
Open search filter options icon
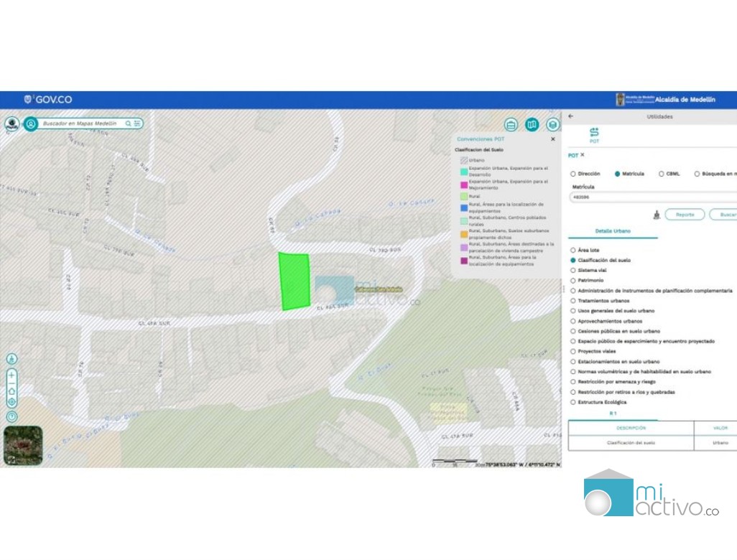tap(137, 123)
